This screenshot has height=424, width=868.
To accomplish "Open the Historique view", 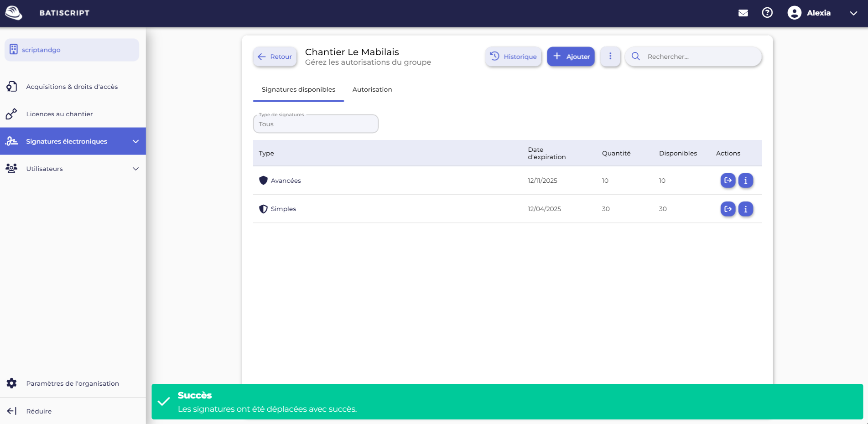I will click(x=513, y=57).
